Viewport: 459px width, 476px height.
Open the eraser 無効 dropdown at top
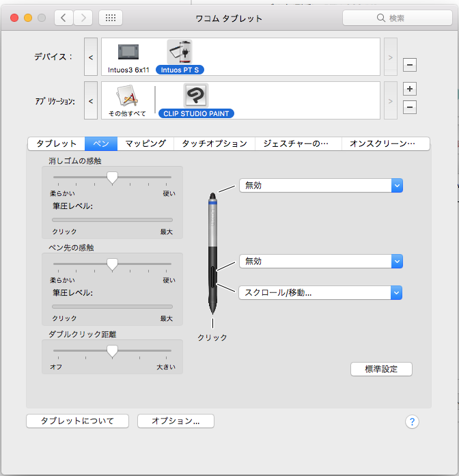[320, 186]
